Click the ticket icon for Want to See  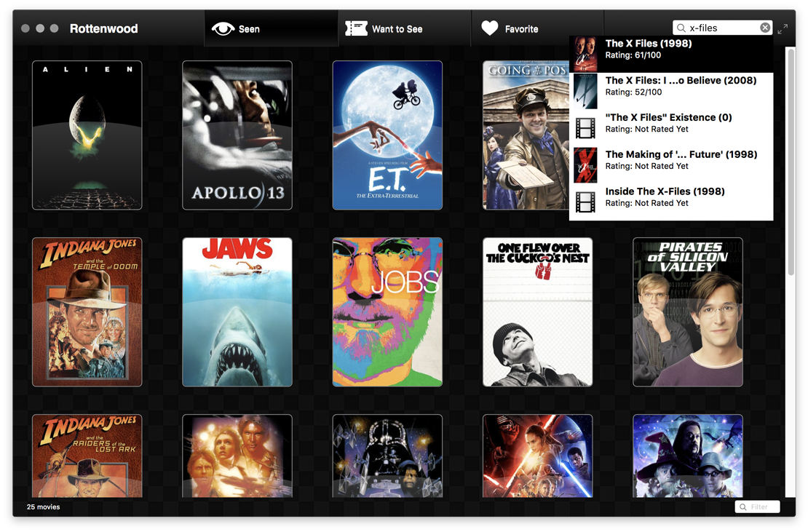(x=356, y=29)
